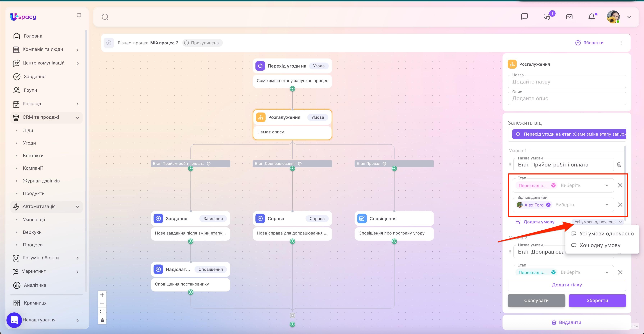Open the Відповідальний selector dropdown
644x334 pixels.
607,205
